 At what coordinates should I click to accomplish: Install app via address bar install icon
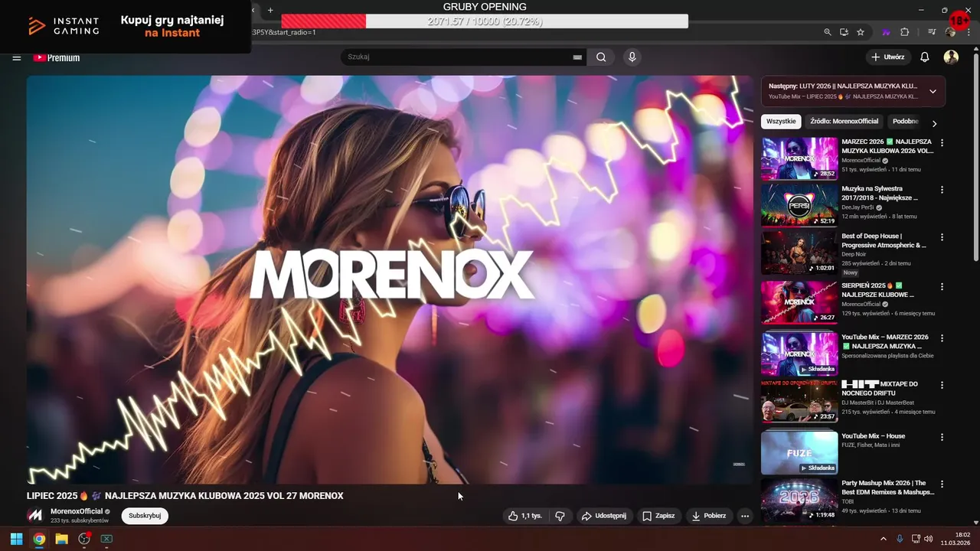coord(844,32)
